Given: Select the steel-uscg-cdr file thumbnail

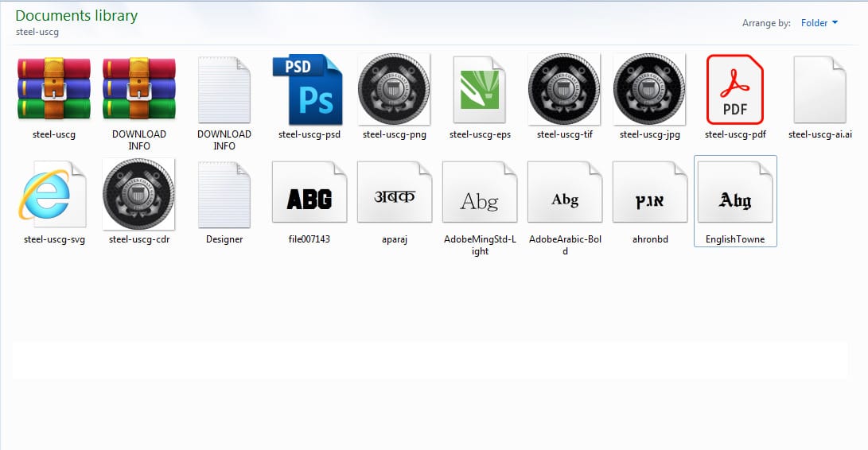Looking at the screenshot, I should [x=139, y=193].
